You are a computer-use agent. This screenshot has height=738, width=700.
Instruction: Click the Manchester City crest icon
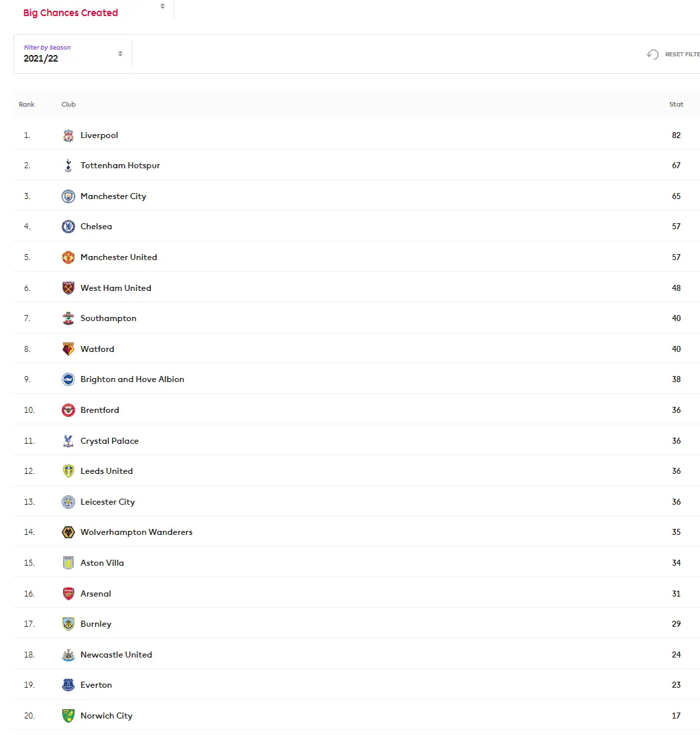tap(68, 196)
